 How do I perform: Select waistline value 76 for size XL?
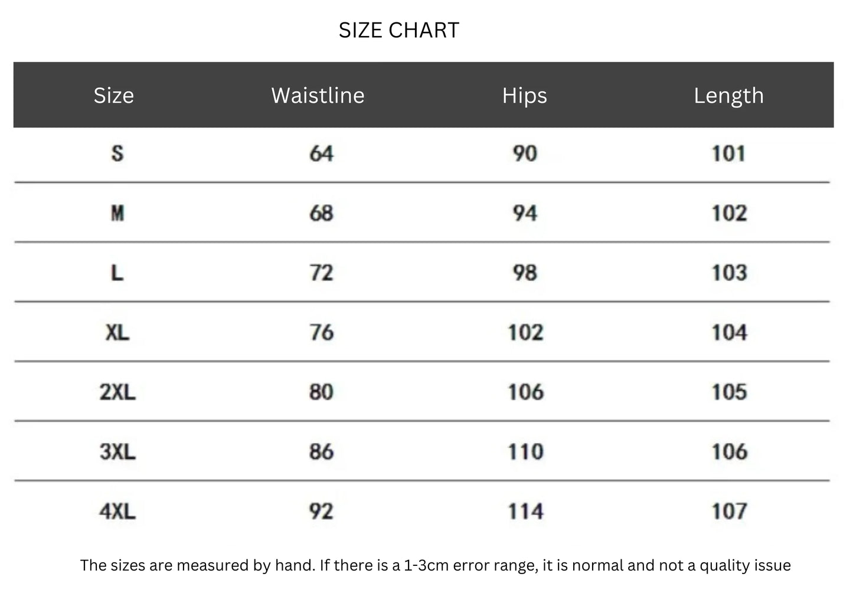pyautogui.click(x=321, y=332)
